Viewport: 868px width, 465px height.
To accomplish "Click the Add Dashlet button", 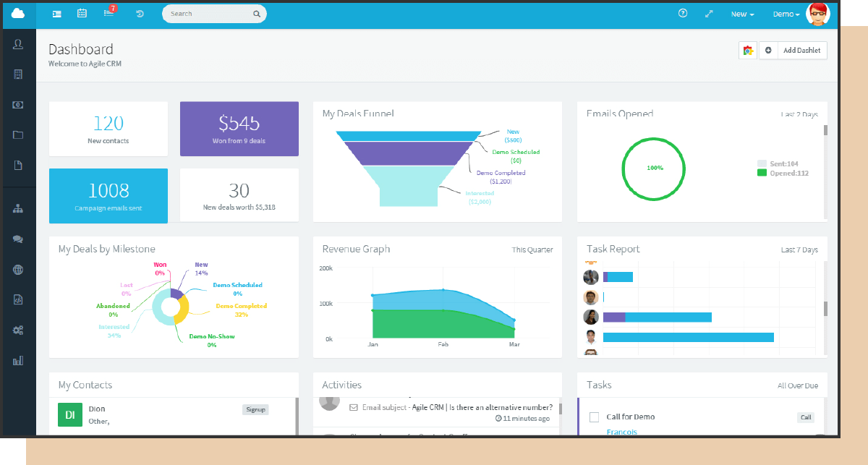I will click(803, 50).
